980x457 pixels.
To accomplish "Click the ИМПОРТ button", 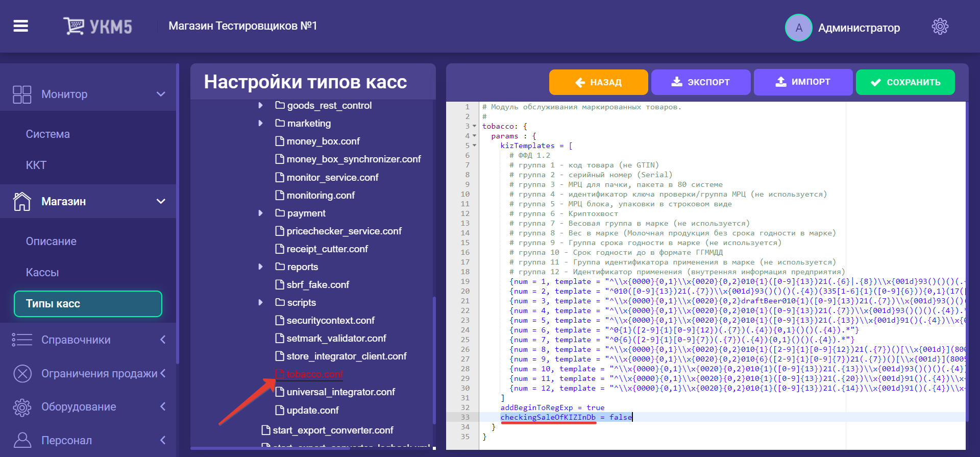I will tap(803, 82).
